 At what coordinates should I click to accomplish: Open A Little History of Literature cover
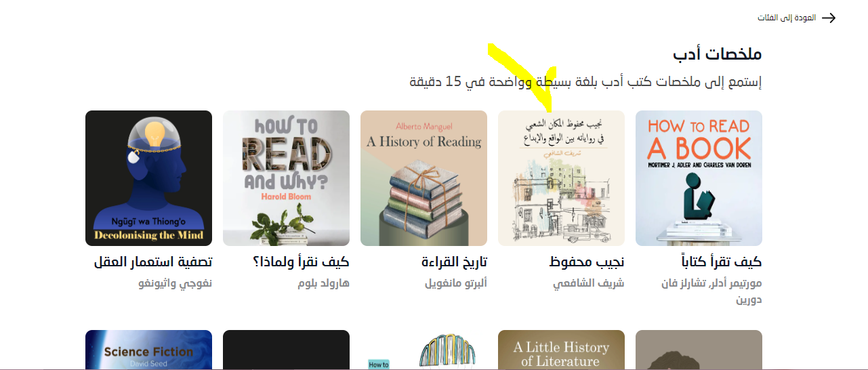pyautogui.click(x=561, y=350)
